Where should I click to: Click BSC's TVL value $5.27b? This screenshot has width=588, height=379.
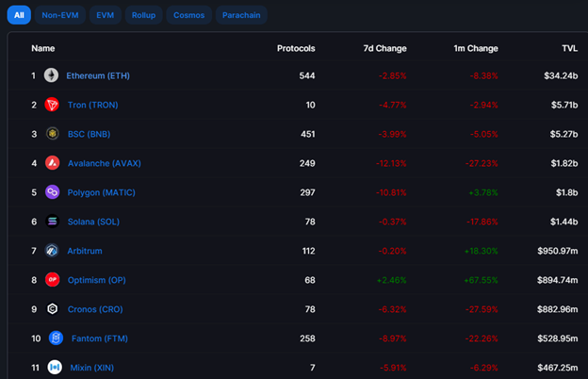click(x=563, y=134)
